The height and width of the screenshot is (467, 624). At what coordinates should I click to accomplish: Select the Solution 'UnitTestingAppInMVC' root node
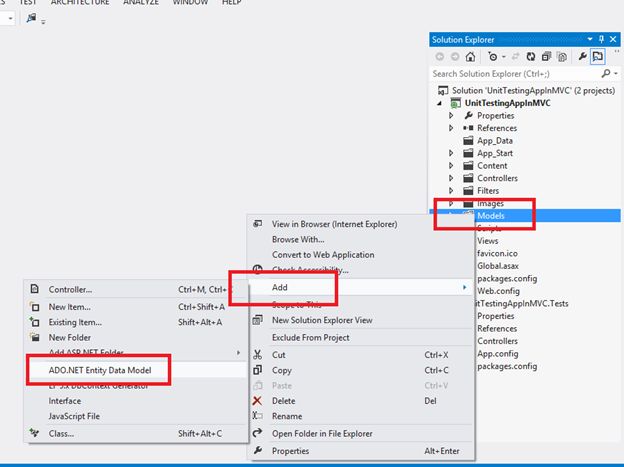(533, 90)
